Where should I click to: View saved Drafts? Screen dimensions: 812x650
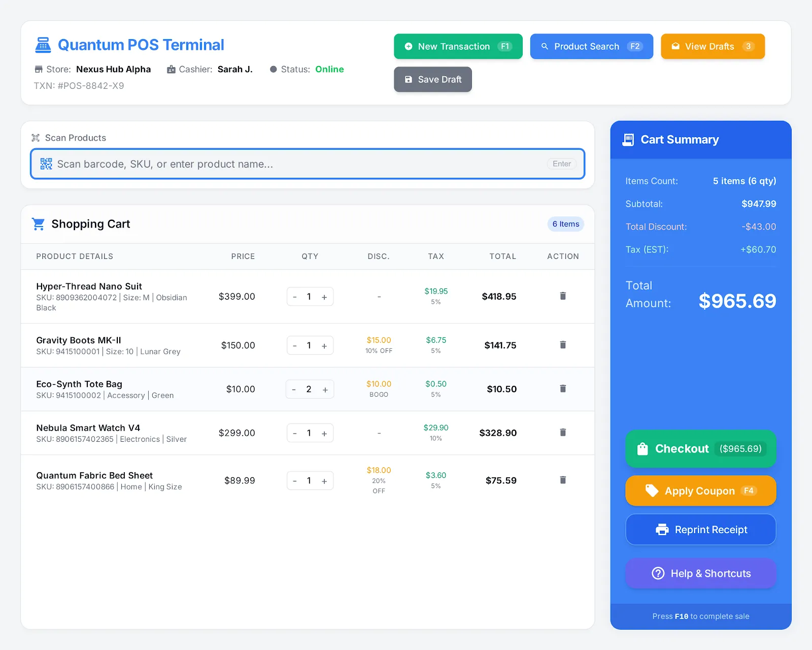coord(712,46)
